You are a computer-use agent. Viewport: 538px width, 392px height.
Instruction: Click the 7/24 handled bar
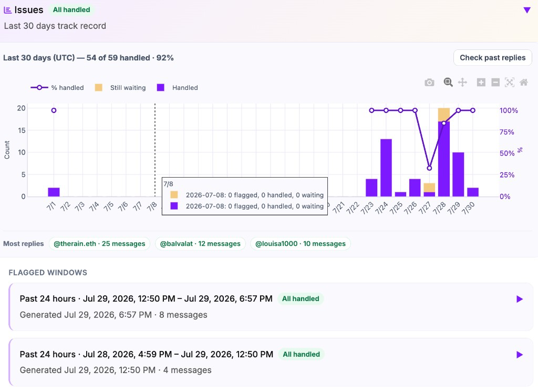tap(386, 168)
